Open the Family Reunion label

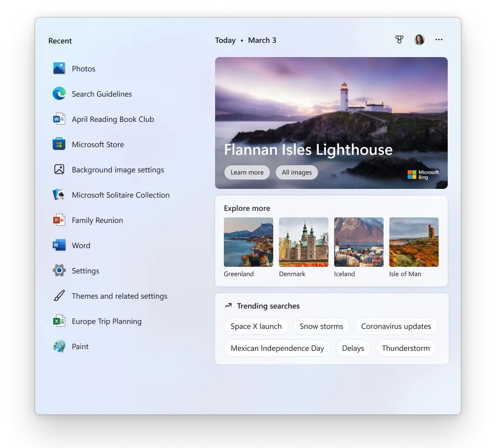click(x=97, y=220)
